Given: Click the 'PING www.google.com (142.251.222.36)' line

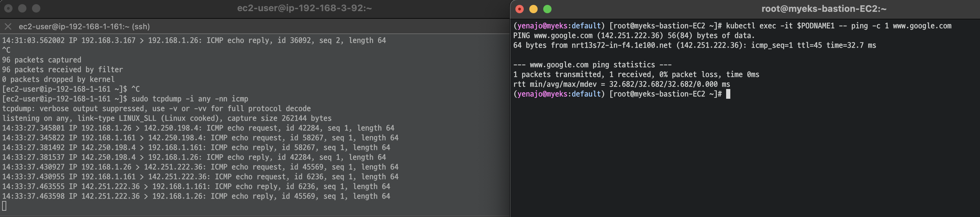Looking at the screenshot, I should 634,36.
